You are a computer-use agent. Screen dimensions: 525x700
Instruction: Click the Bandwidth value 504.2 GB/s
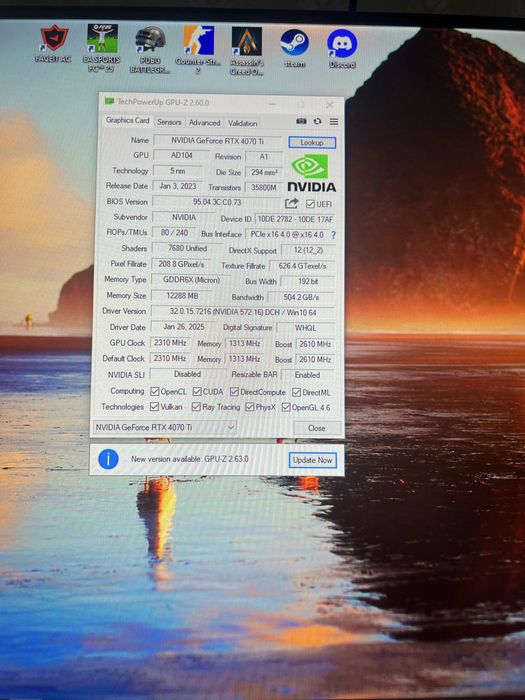301,297
